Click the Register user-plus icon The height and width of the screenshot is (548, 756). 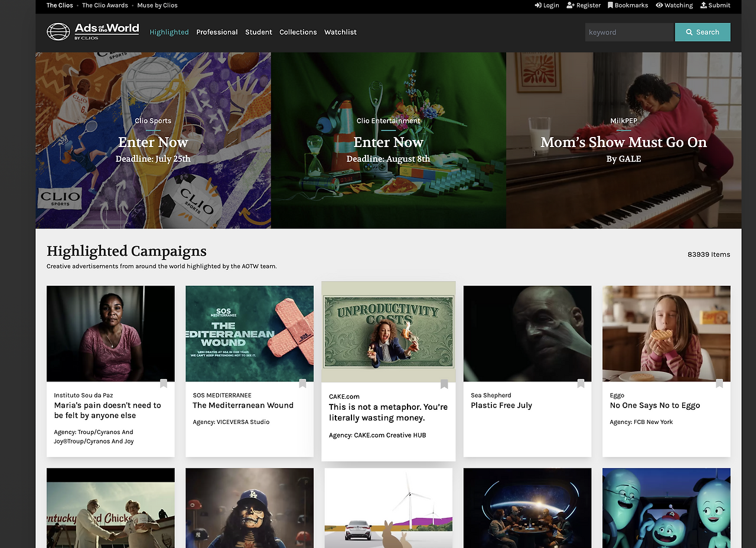click(x=570, y=5)
